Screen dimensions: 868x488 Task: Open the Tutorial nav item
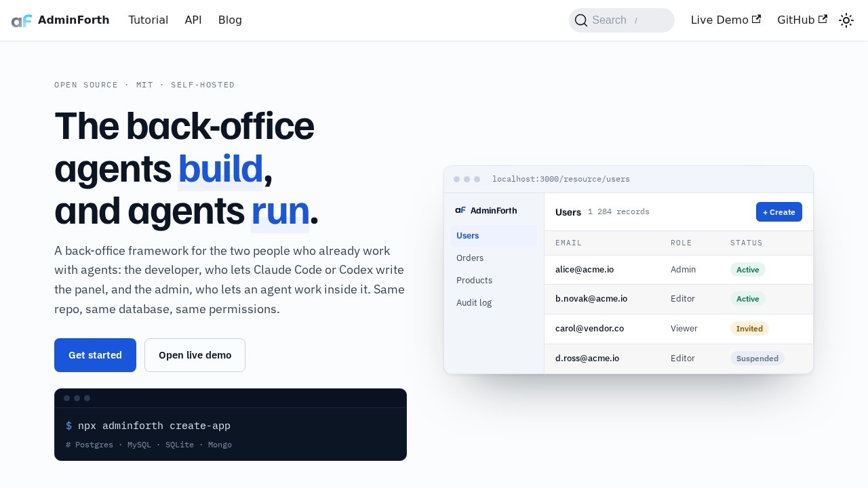149,20
